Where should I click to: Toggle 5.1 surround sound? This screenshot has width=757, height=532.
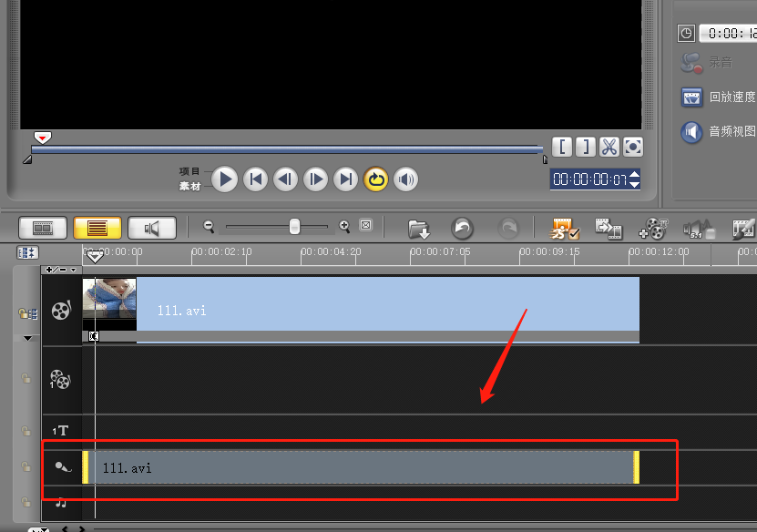click(699, 229)
